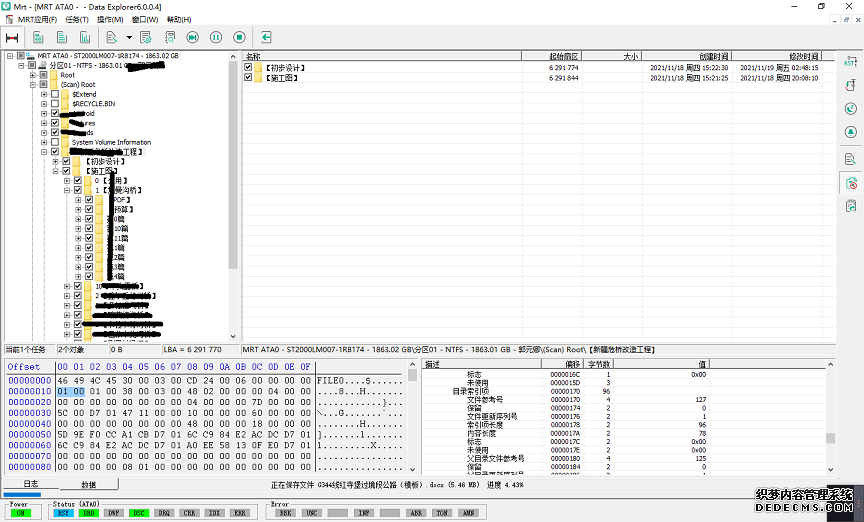
Task: Open the 帮助(H) menu
Action: click(179, 20)
